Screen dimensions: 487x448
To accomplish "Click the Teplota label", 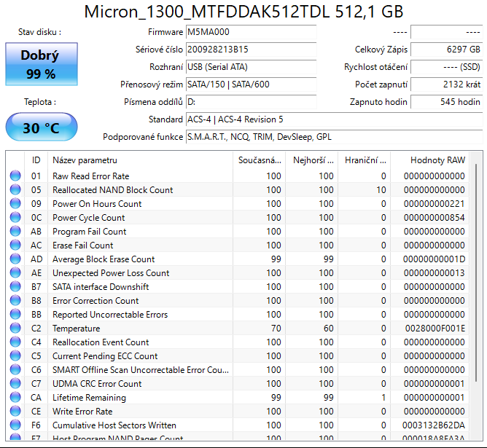I will coord(40,102).
